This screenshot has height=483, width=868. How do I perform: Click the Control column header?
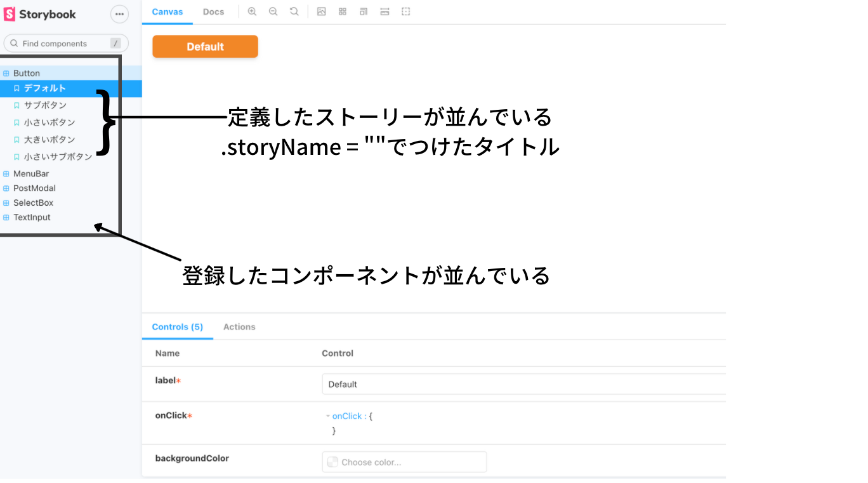pos(338,353)
